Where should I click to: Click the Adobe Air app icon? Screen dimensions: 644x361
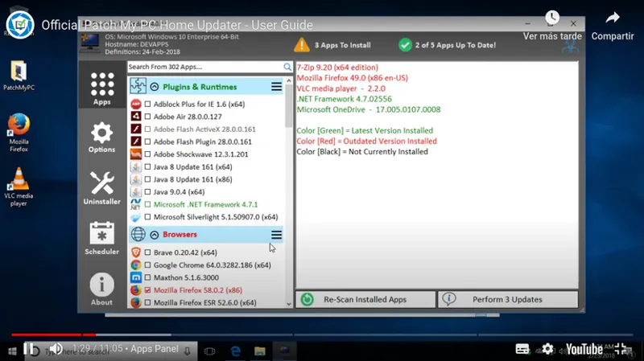(x=136, y=117)
